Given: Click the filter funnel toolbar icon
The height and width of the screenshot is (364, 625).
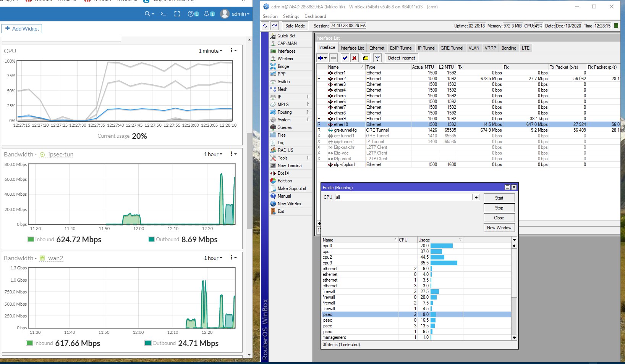Looking at the screenshot, I should [377, 58].
